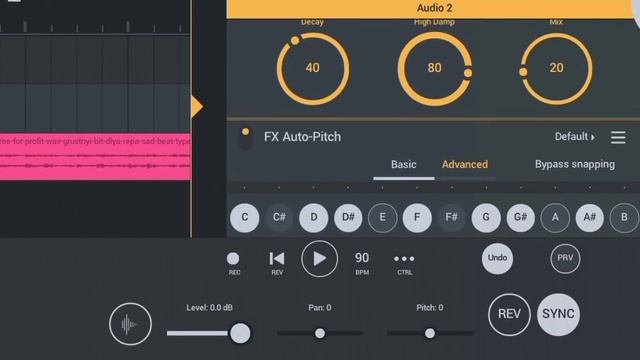Toggle Bypass snapping
640x360 pixels.
tap(575, 164)
